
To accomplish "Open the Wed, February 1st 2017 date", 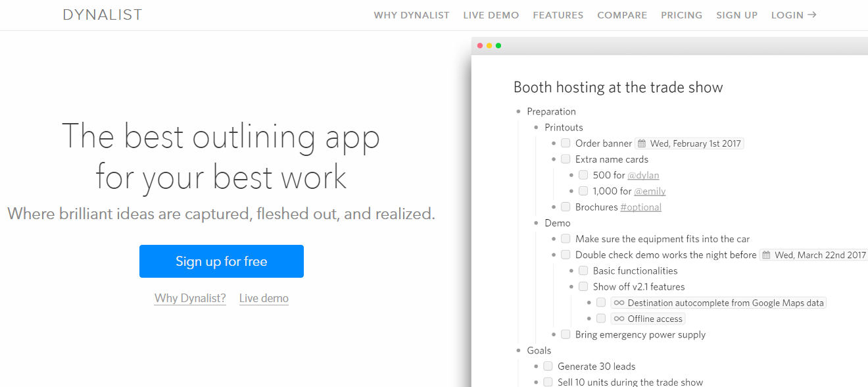I will [x=689, y=143].
